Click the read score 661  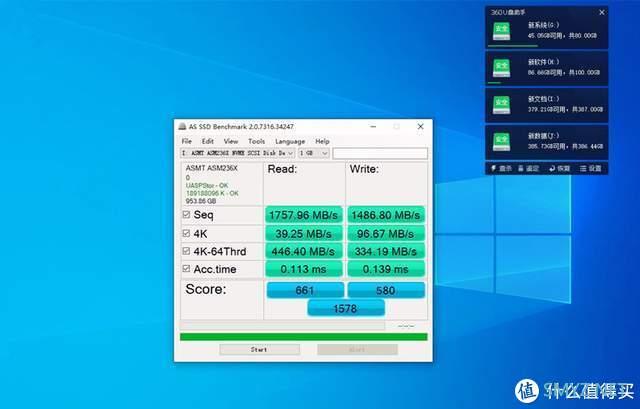point(305,290)
